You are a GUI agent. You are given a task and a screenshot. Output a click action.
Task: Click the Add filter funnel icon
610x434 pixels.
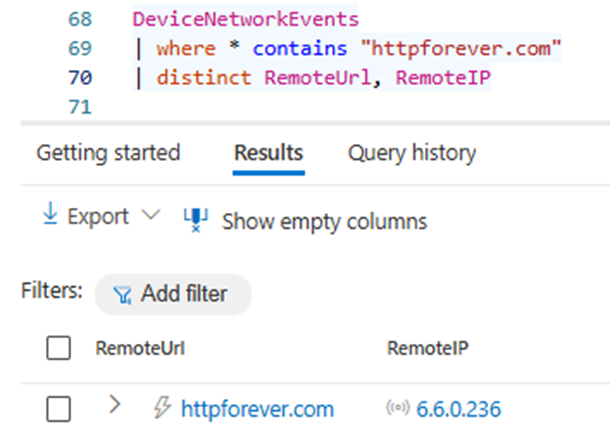[123, 294]
